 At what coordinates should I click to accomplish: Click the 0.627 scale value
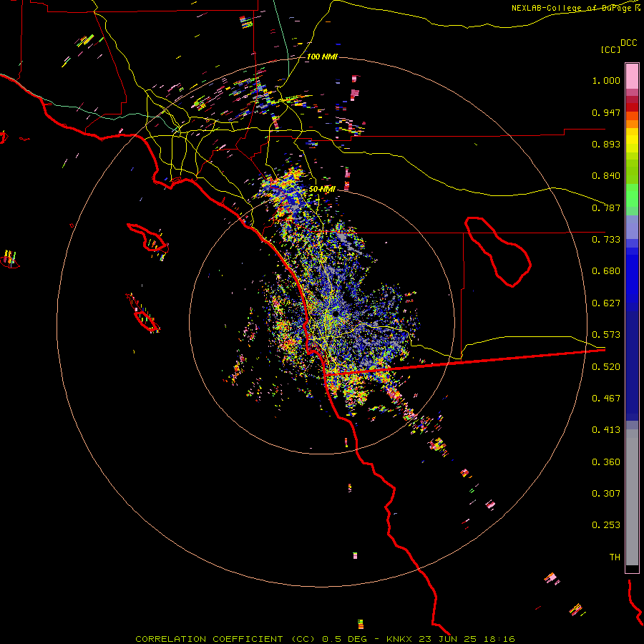point(606,303)
